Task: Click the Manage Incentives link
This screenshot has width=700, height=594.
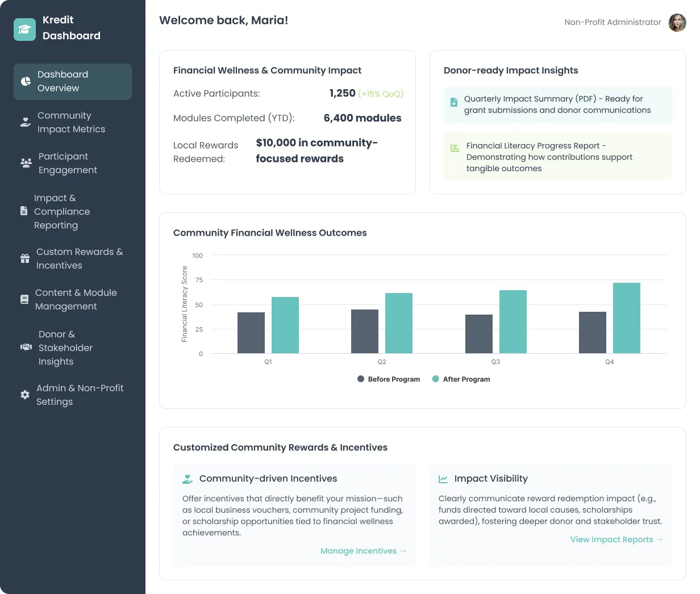Action: click(x=363, y=551)
